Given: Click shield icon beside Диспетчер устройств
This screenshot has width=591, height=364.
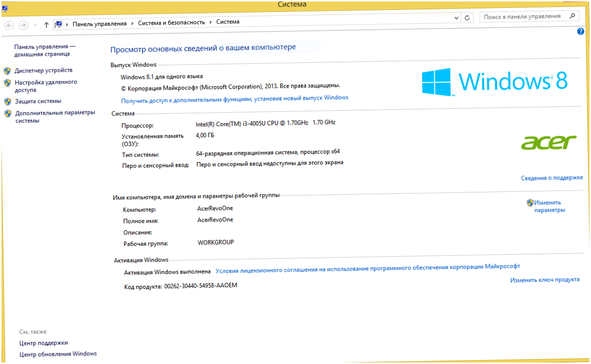Looking at the screenshot, I should (x=7, y=71).
